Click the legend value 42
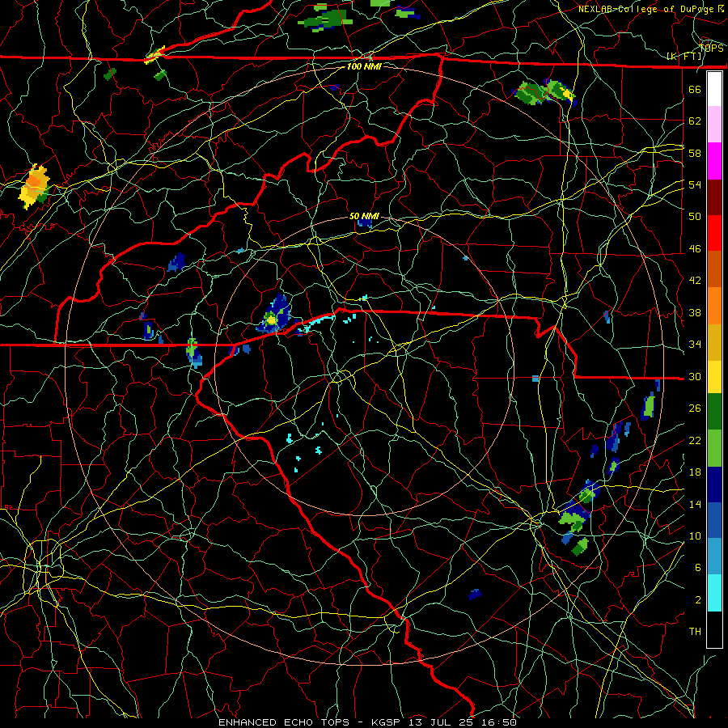This screenshot has width=728, height=728. pyautogui.click(x=695, y=281)
